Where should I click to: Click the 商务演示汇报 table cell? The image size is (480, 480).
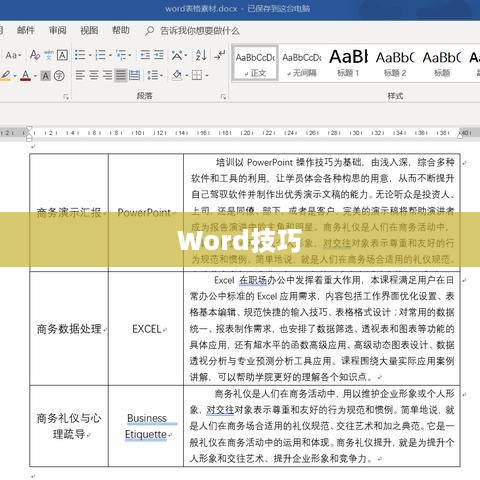[x=69, y=212]
